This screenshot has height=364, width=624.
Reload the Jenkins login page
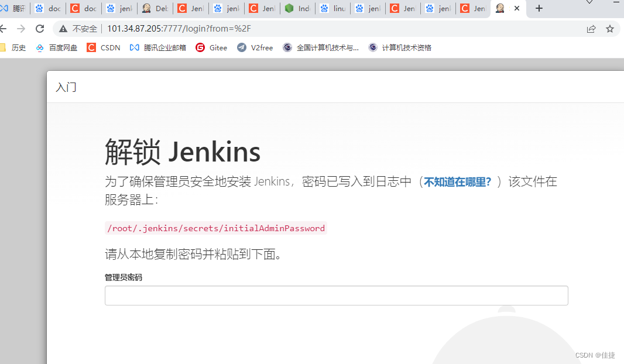(39, 28)
